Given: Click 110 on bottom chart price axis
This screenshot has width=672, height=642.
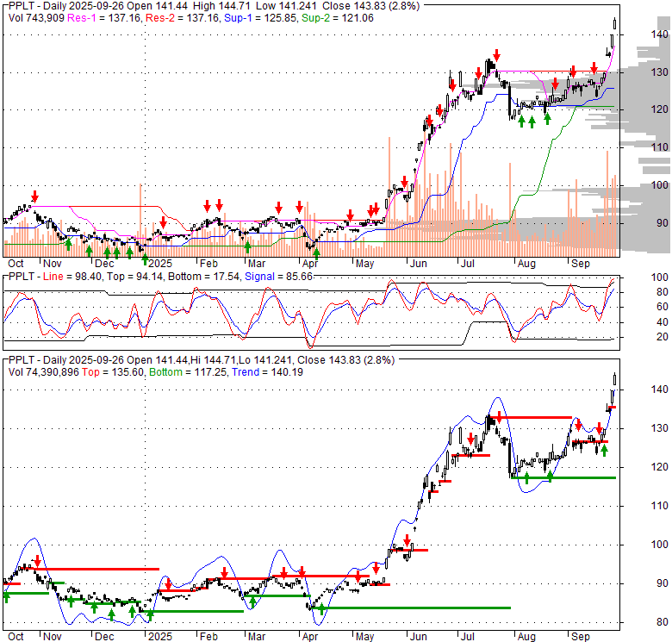Looking at the screenshot, I should (660, 506).
